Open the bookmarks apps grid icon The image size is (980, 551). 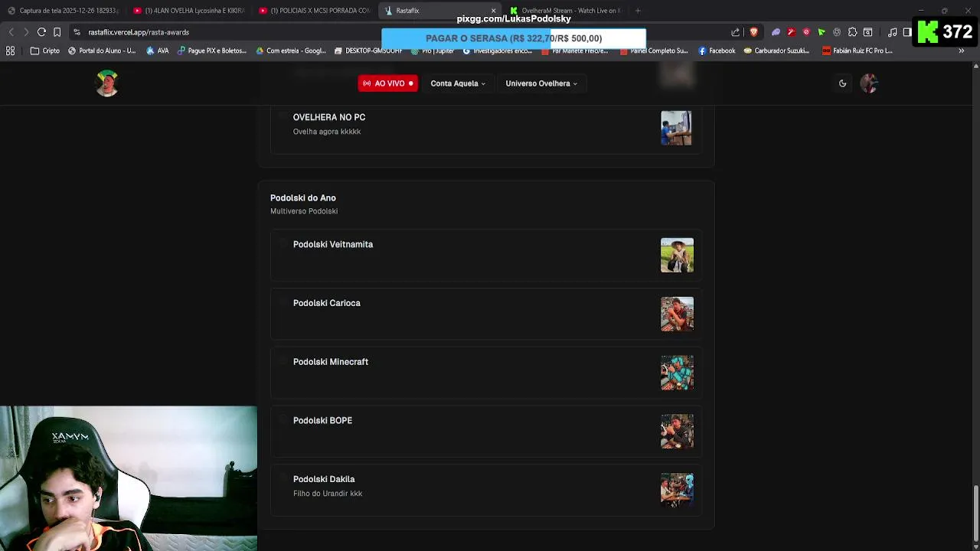[x=11, y=51]
